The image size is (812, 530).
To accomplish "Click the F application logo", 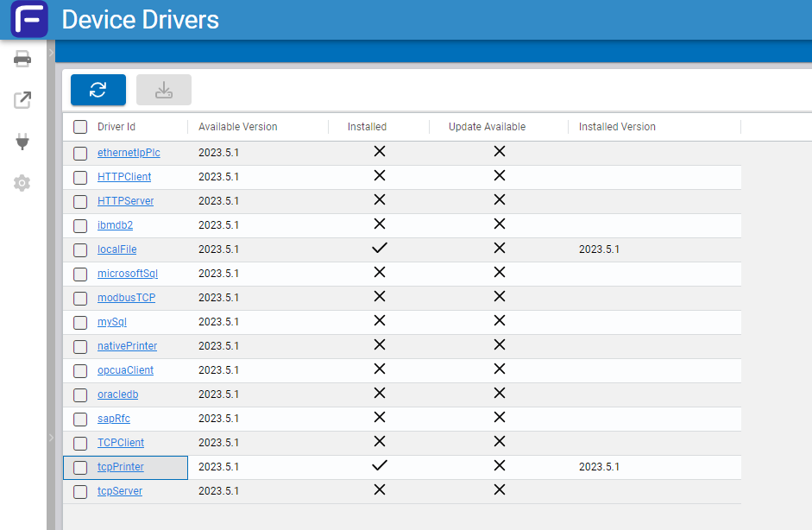I will tap(29, 19).
